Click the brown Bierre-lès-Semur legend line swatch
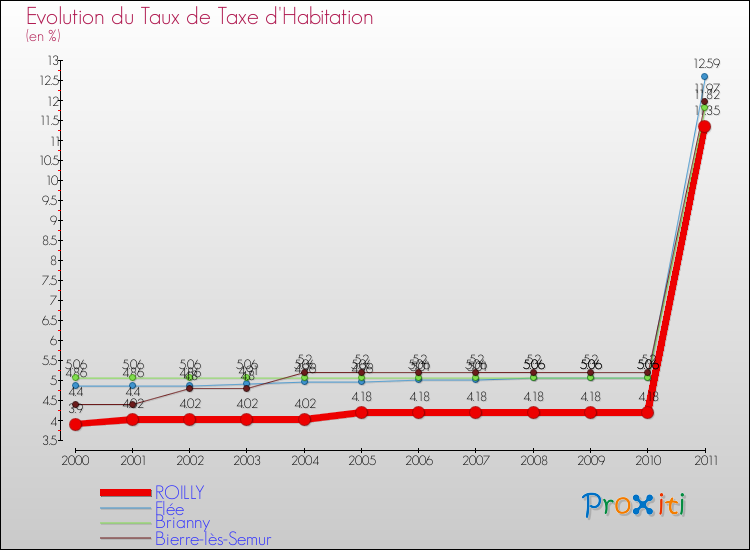The image size is (750, 550). click(x=126, y=539)
